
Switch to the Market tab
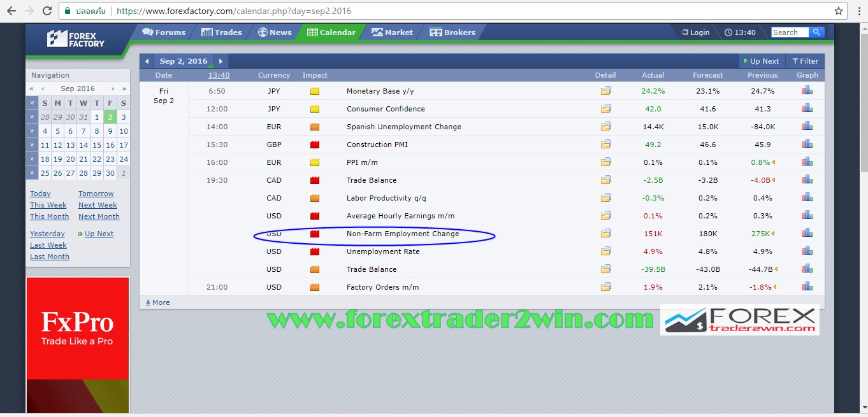[x=392, y=32]
